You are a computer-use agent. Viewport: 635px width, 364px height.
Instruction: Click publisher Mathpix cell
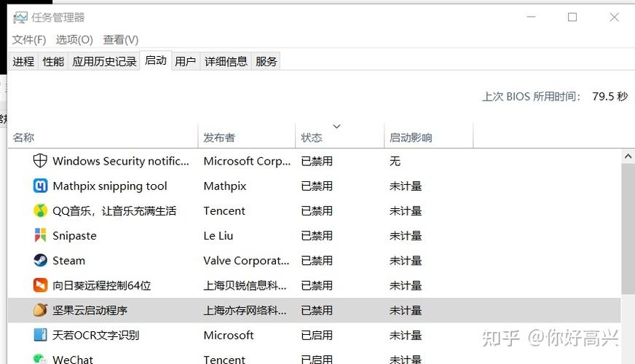click(x=225, y=186)
